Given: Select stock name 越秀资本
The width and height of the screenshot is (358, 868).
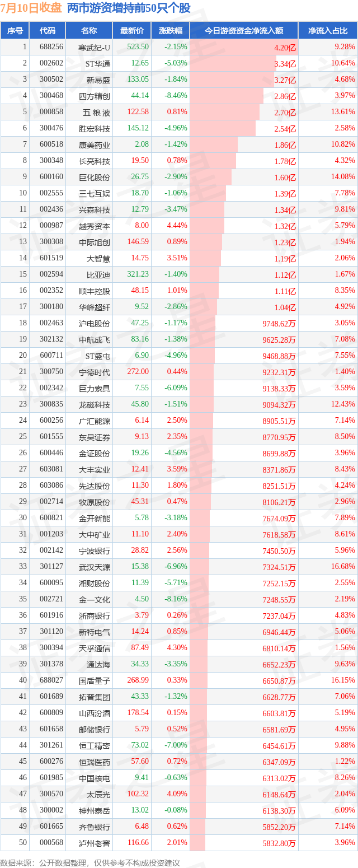Looking at the screenshot, I should [95, 226].
